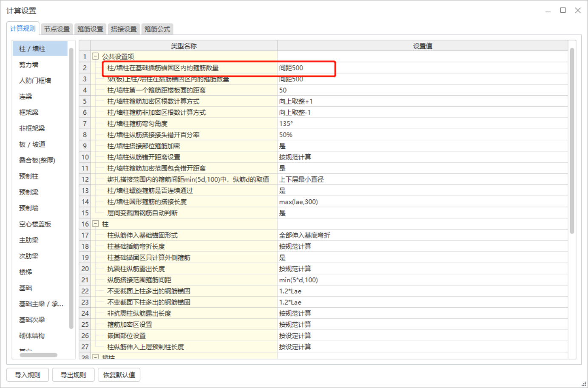Select 基础主梁 / 承... category
The height and width of the screenshot is (388, 588).
tap(40, 304)
